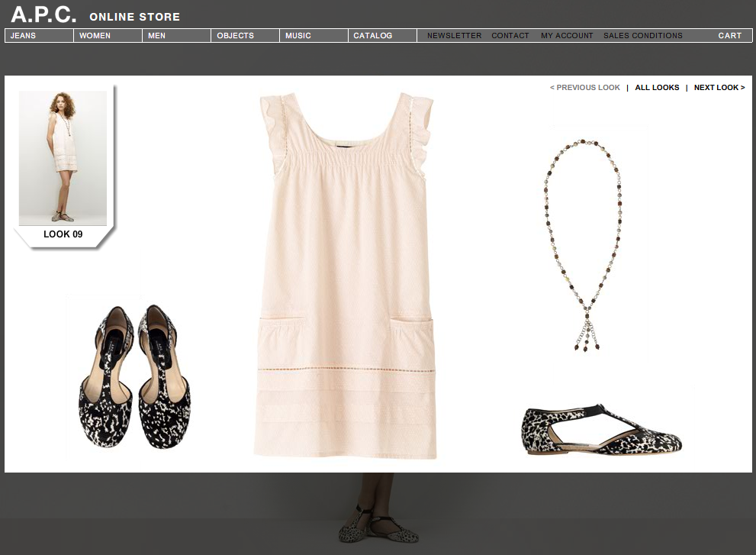Select the beaded long necklace

tap(584, 245)
